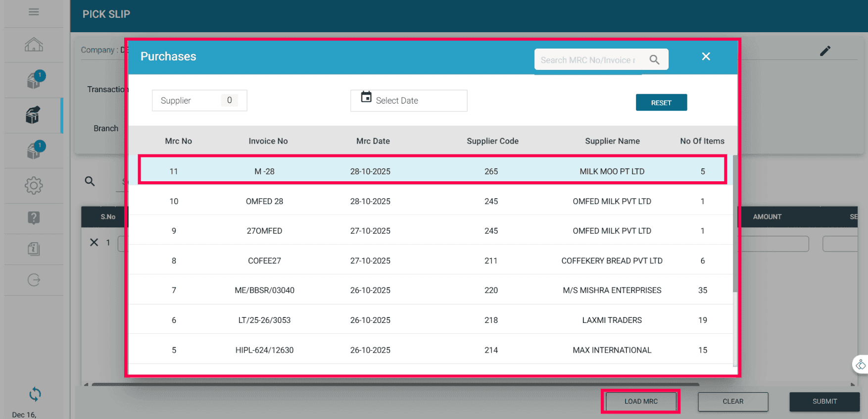The height and width of the screenshot is (419, 868).
Task: Click the calendar icon beside Select Date
Action: [366, 97]
